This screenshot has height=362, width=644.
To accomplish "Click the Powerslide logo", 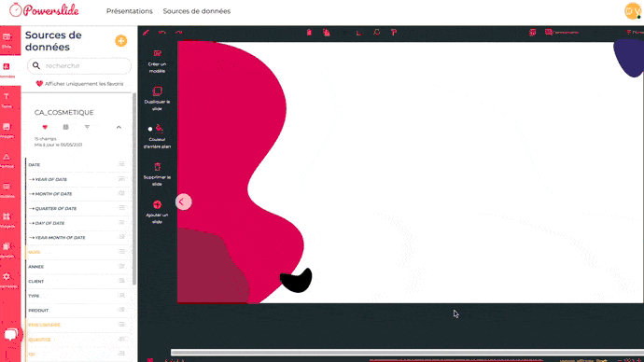I will [x=45, y=10].
